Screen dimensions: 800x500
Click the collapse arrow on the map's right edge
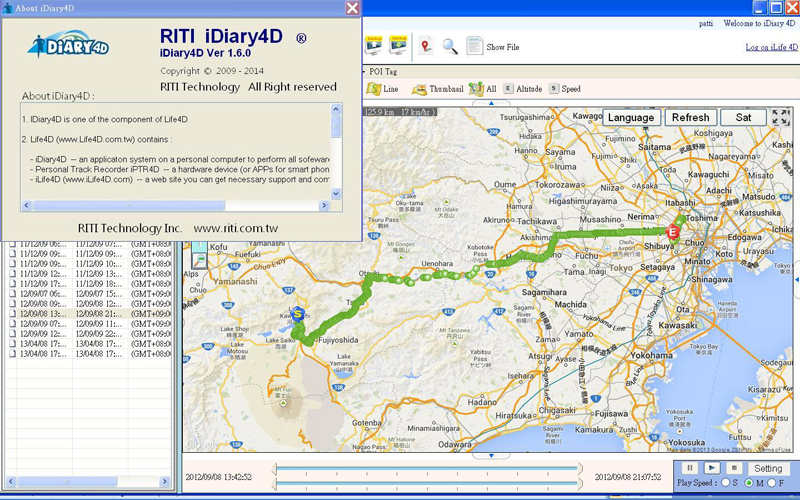(x=797, y=280)
